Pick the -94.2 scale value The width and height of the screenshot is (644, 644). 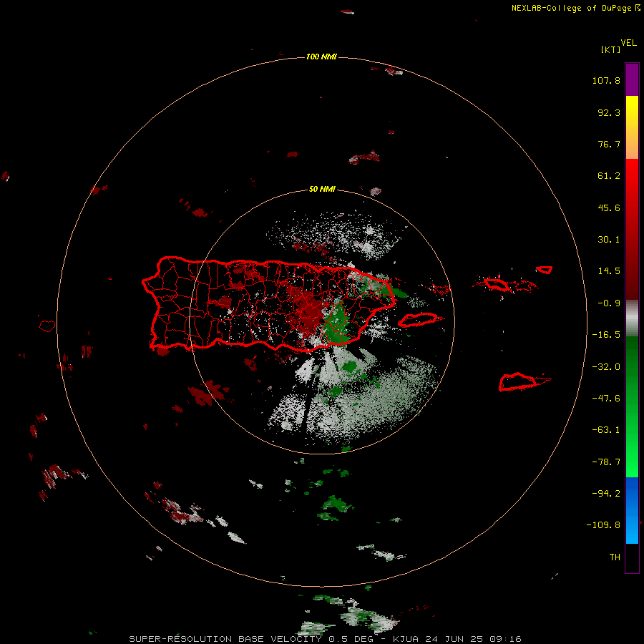pos(606,493)
